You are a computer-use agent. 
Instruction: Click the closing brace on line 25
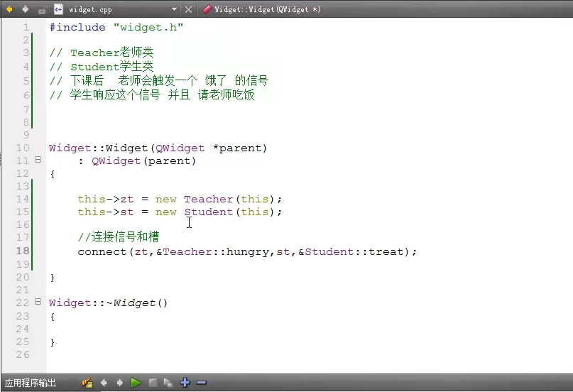tap(53, 342)
